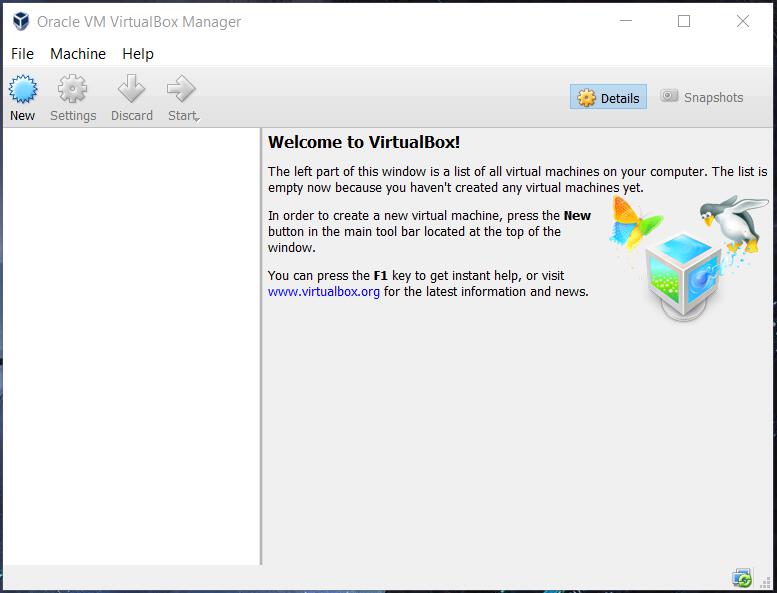
Task: Open the Settings gear toolbar icon
Action: [72, 89]
